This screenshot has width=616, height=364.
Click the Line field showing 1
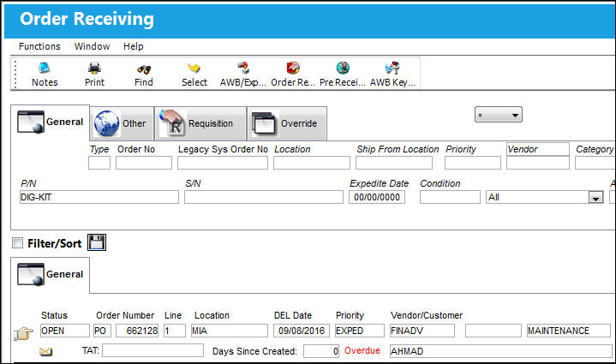(175, 331)
